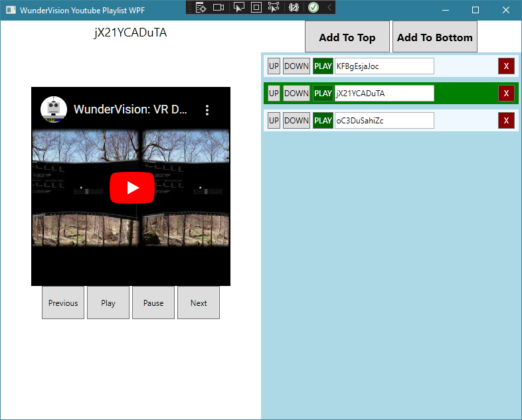Click the KFBgEsjaJoc video ID text field
The height and width of the screenshot is (420, 522).
click(x=385, y=66)
